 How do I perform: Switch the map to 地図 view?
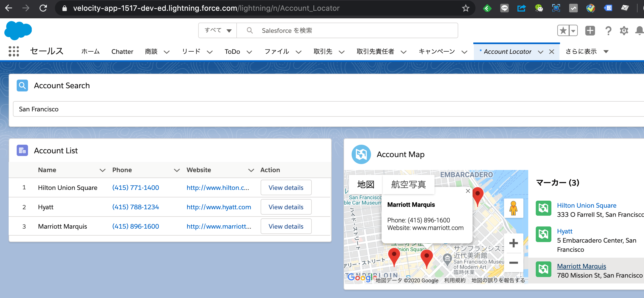(366, 185)
